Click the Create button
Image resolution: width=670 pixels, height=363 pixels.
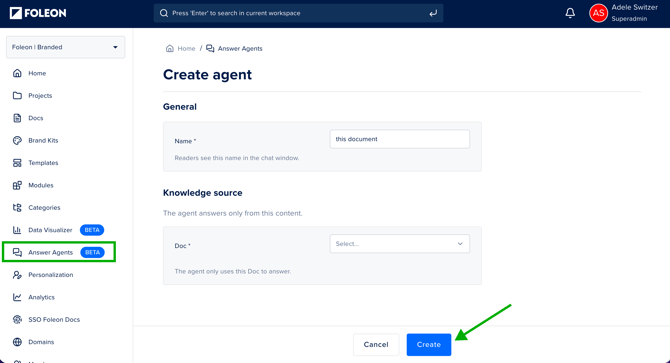[429, 345]
